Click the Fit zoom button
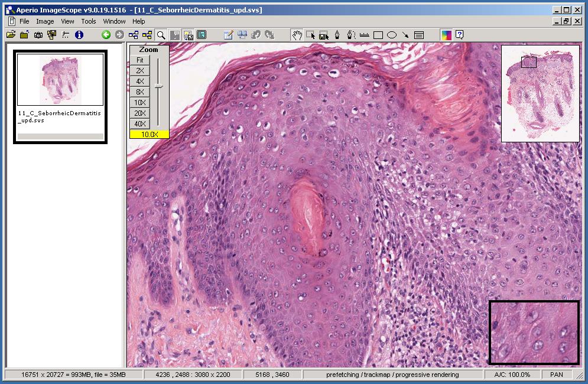Image resolution: width=588 pixels, height=384 pixels. [x=140, y=60]
